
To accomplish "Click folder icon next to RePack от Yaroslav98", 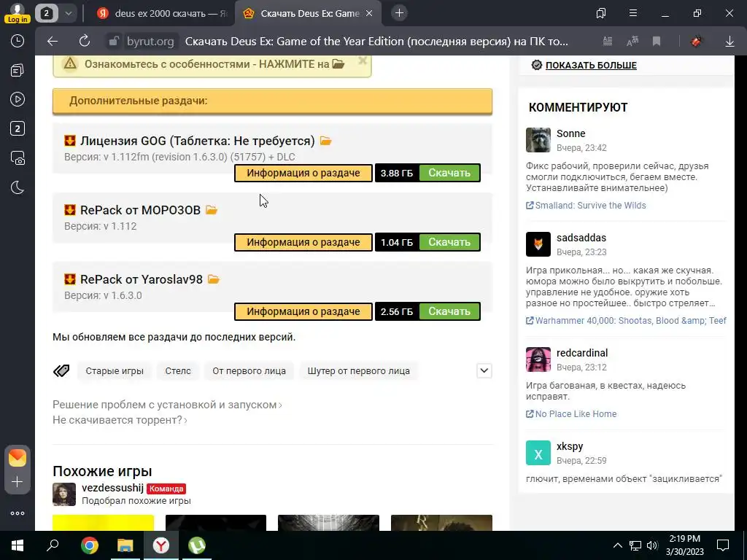I will point(214,279).
